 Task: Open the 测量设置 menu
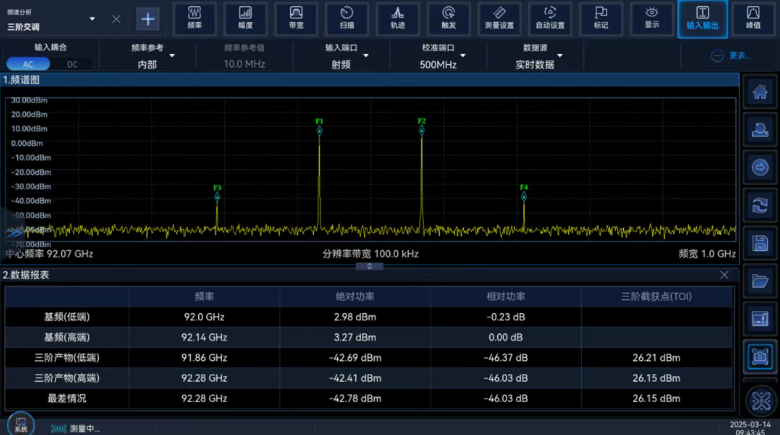(499, 18)
